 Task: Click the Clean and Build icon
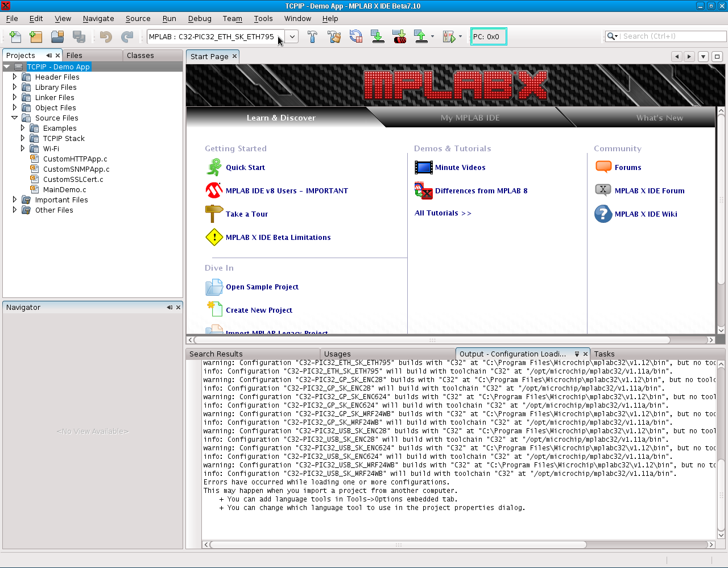point(334,37)
